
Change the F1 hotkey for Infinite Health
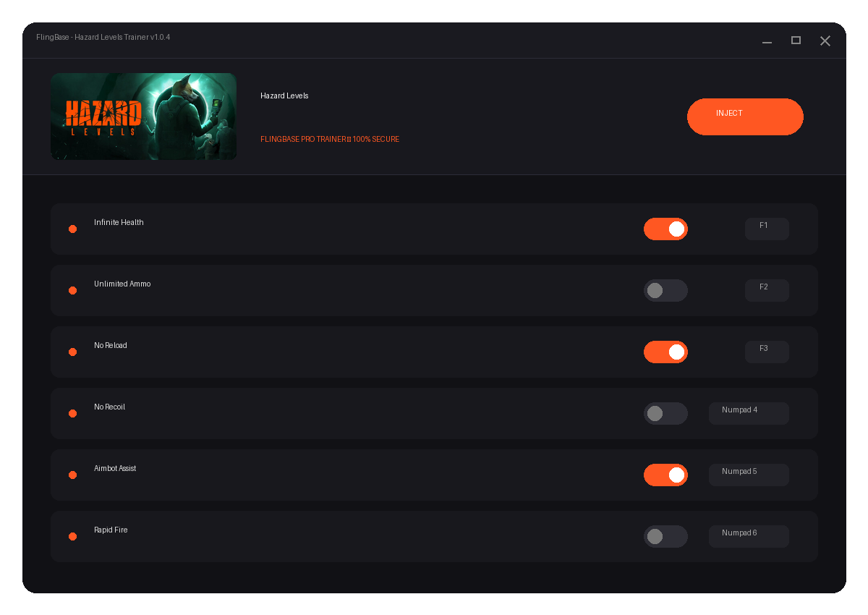[767, 229]
